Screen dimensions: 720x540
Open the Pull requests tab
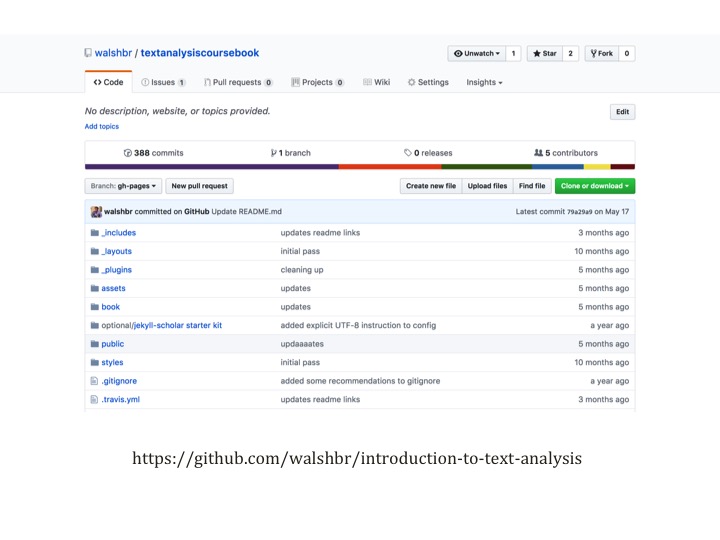click(x=238, y=82)
